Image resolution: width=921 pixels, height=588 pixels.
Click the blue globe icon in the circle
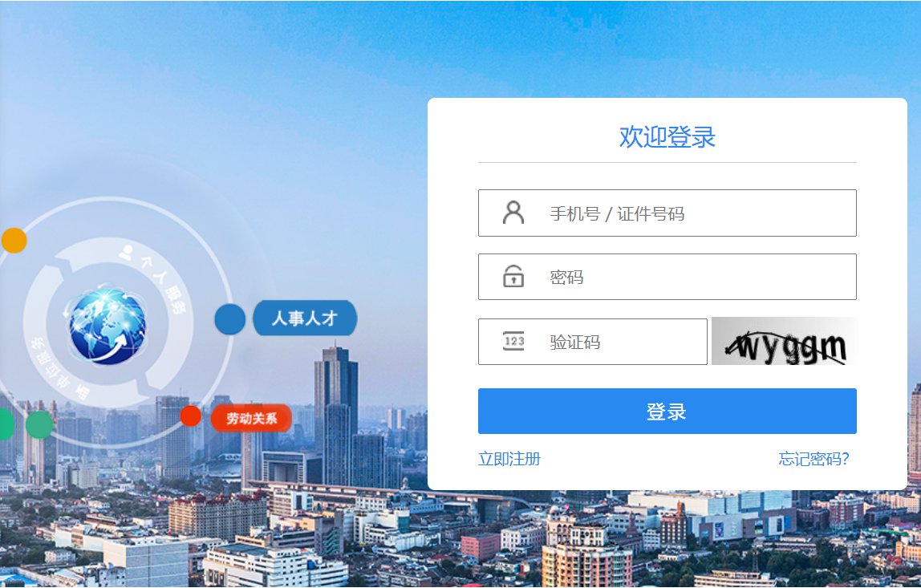(106, 326)
